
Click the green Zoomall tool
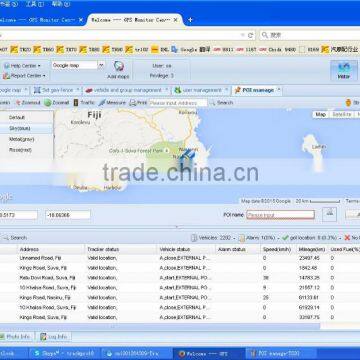tap(57, 103)
